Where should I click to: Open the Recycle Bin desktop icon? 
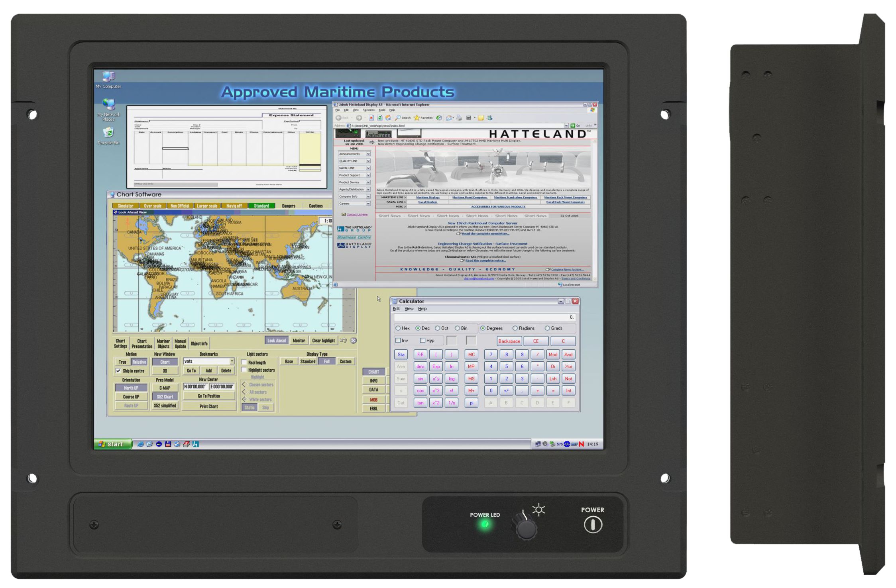108,133
